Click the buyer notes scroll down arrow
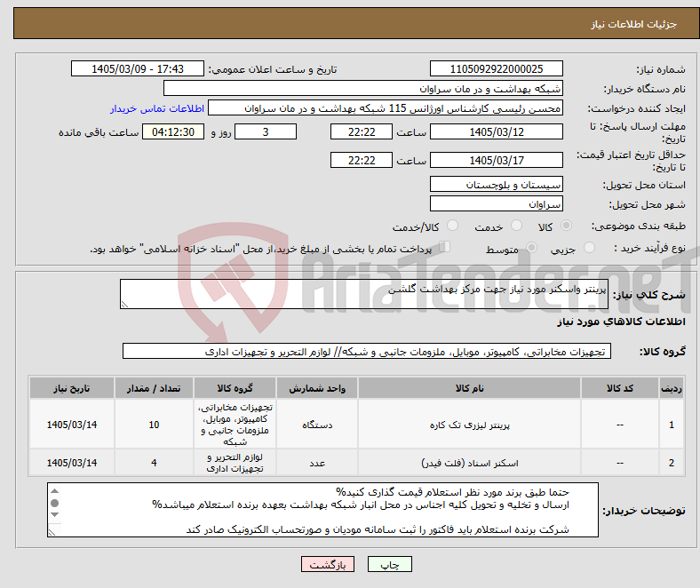 pyautogui.click(x=54, y=515)
